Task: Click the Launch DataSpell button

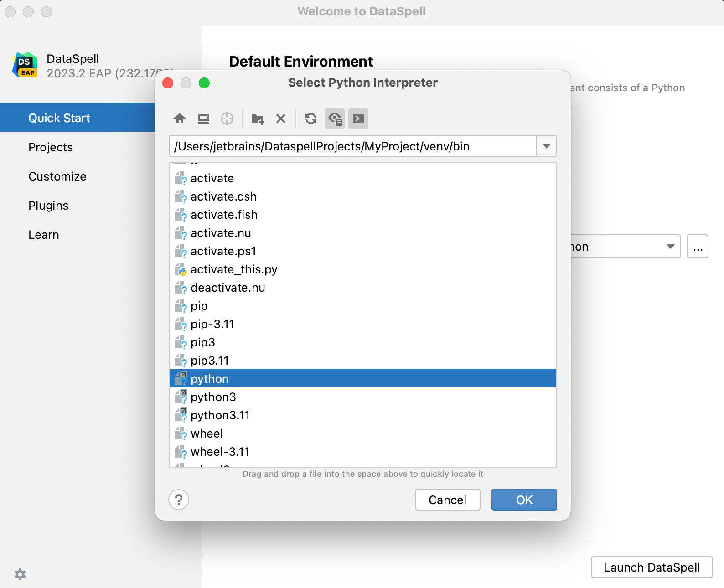Action: click(652, 567)
